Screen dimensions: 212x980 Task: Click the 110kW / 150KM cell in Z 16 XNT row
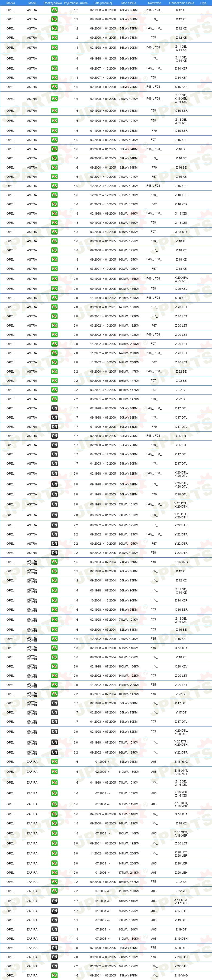pyautogui.click(x=129, y=772)
